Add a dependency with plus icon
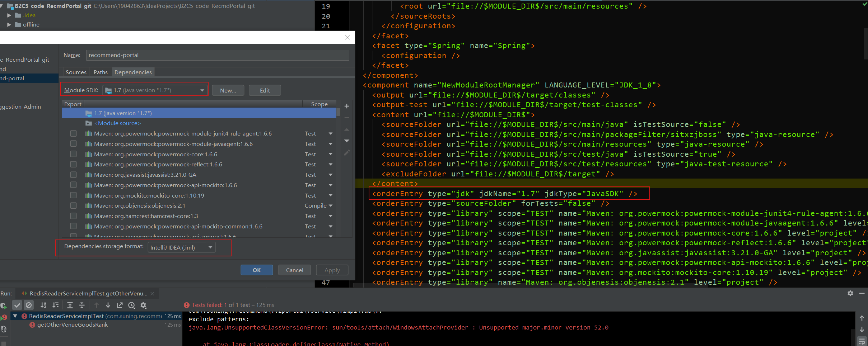868x346 pixels. [347, 106]
